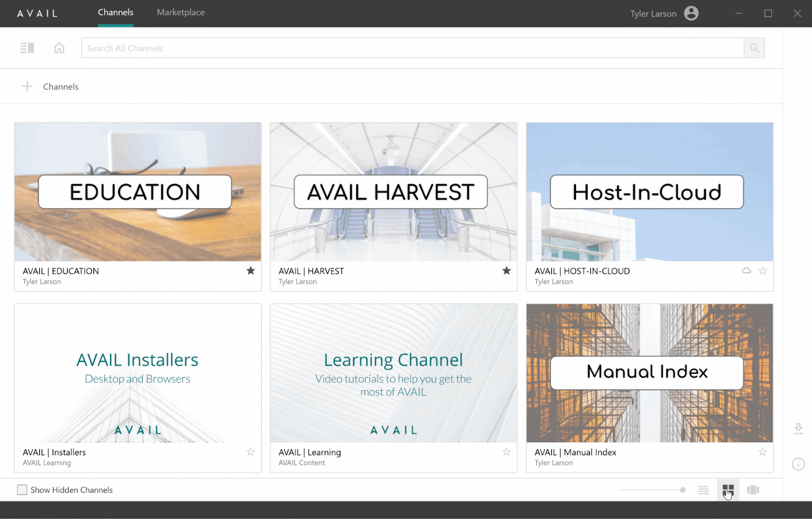This screenshot has height=519, width=812.
Task: Enable the Show Hidden Channels checkbox
Action: click(x=22, y=490)
